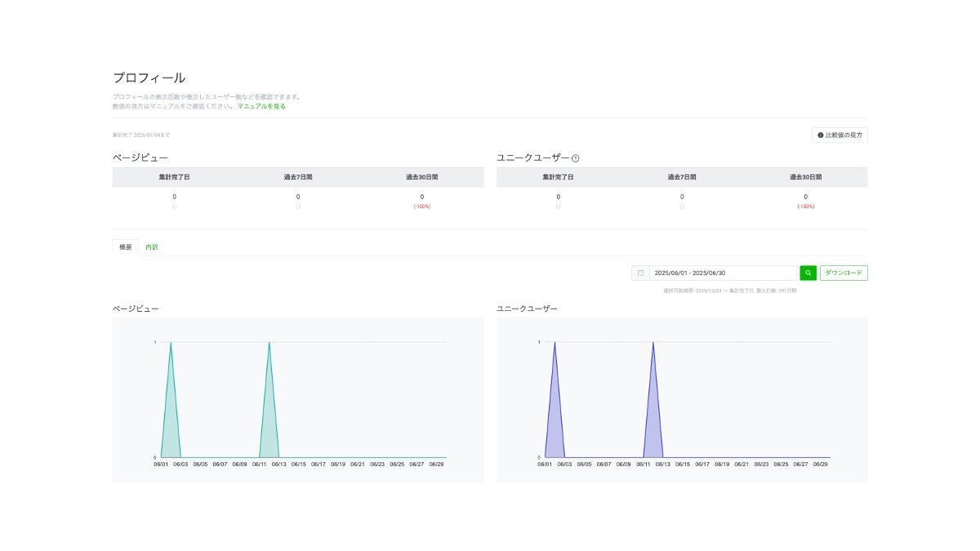This screenshot has width=980, height=551.
Task: Click the second peak in ユニークユーザー chart
Action: coord(653,343)
